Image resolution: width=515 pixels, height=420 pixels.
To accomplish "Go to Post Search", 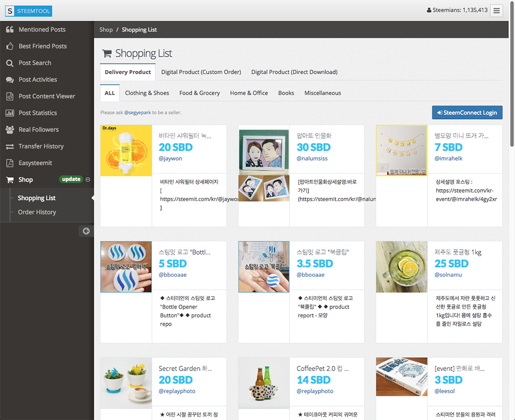I will [x=35, y=63].
